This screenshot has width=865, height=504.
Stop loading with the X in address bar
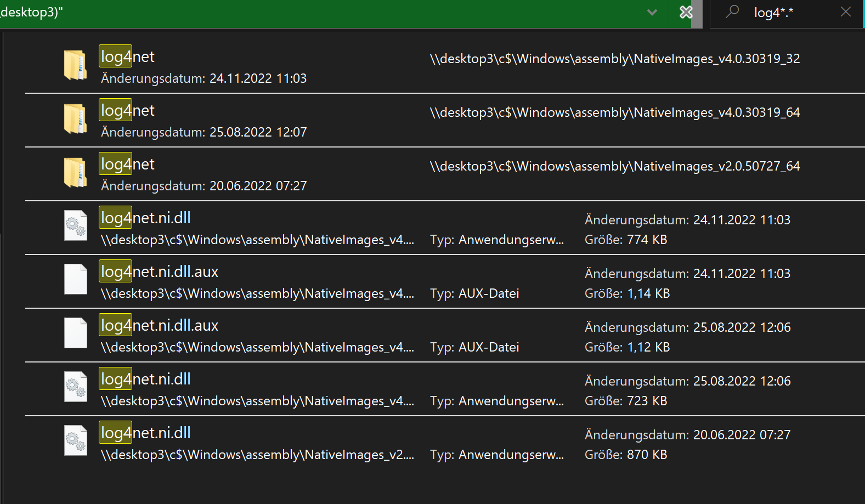tap(686, 12)
